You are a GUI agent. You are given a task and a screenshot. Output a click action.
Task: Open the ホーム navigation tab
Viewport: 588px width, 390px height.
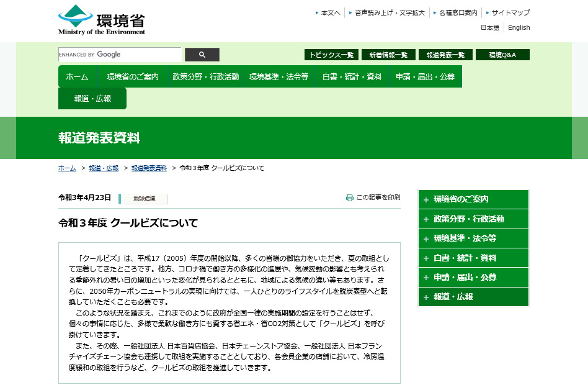[77, 77]
